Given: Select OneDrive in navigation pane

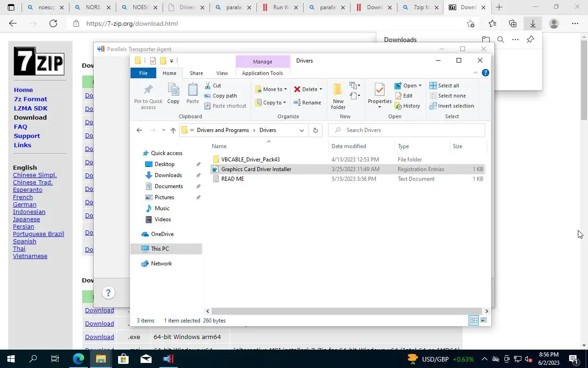Looking at the screenshot, I should click(x=162, y=234).
